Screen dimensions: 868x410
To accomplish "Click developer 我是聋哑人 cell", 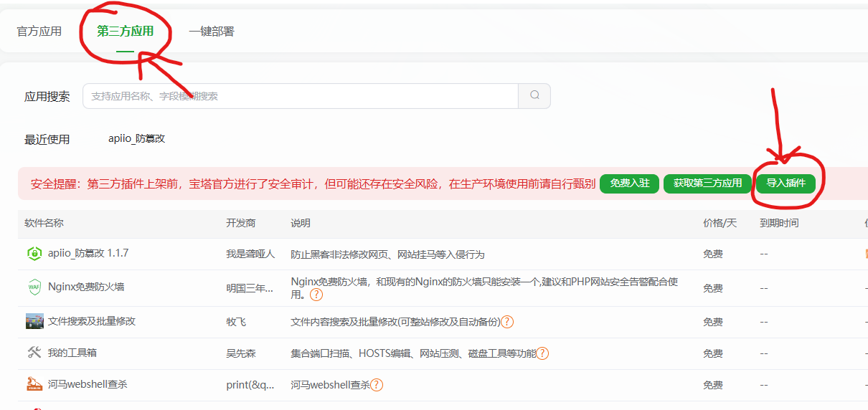I will pyautogui.click(x=250, y=254).
